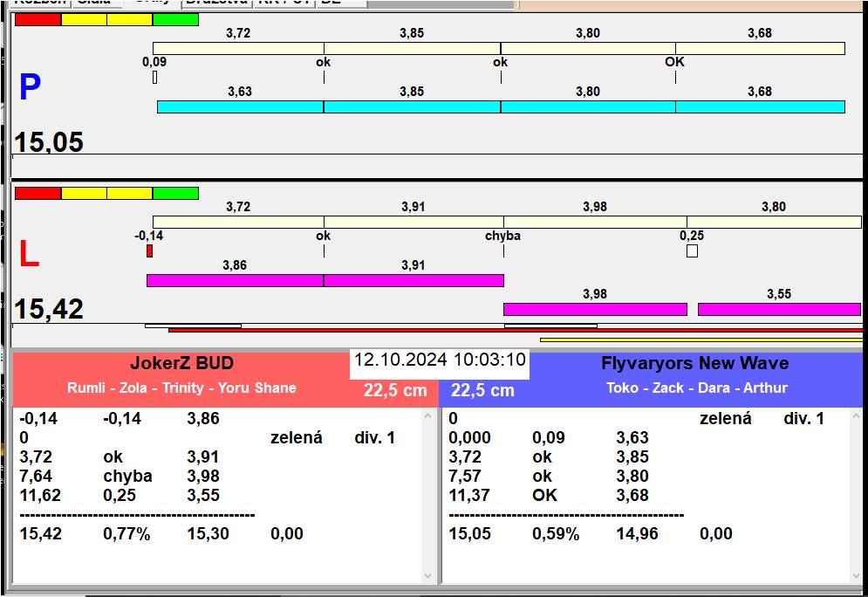Click the "Toko - Zack - Dara - Arthur" roster
The image size is (868, 597).
[x=697, y=388]
